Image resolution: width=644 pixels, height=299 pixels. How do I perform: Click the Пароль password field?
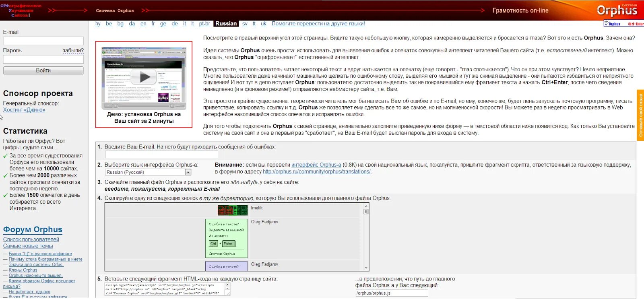pos(43,59)
